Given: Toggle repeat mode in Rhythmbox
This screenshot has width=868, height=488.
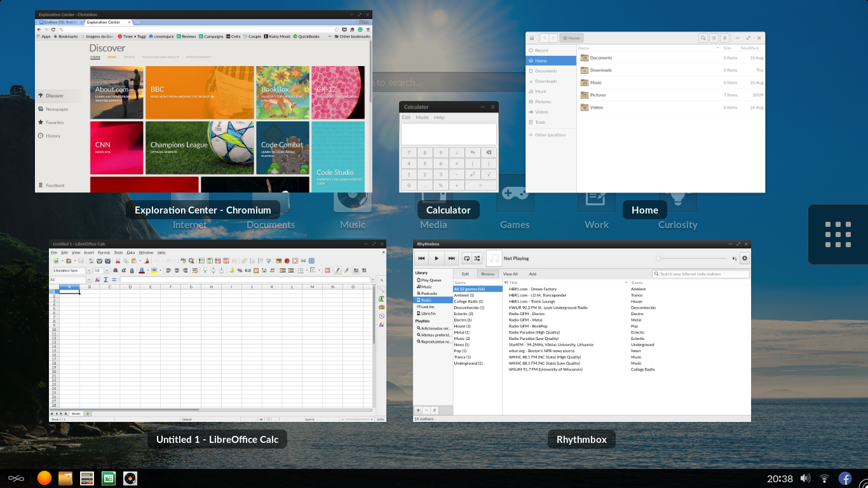Looking at the screenshot, I should coord(467,258).
